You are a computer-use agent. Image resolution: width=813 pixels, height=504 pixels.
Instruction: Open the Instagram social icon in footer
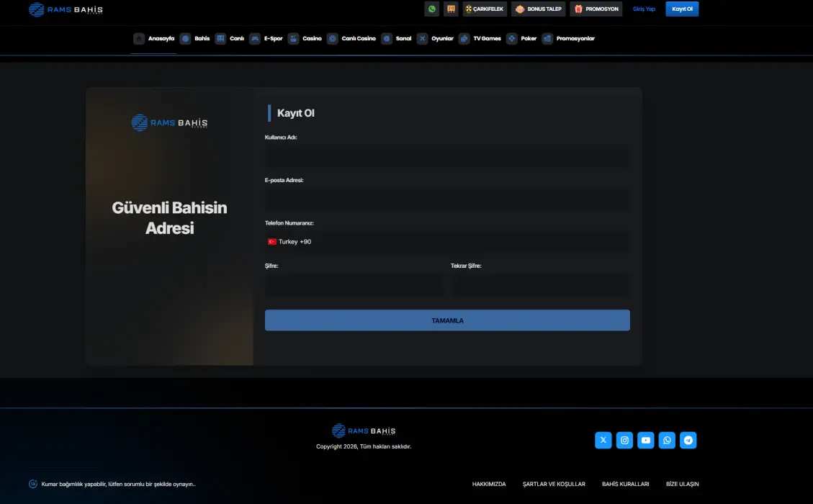(625, 441)
